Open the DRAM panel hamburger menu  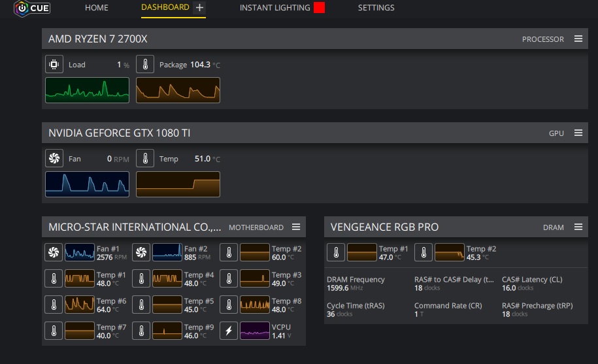coord(578,227)
